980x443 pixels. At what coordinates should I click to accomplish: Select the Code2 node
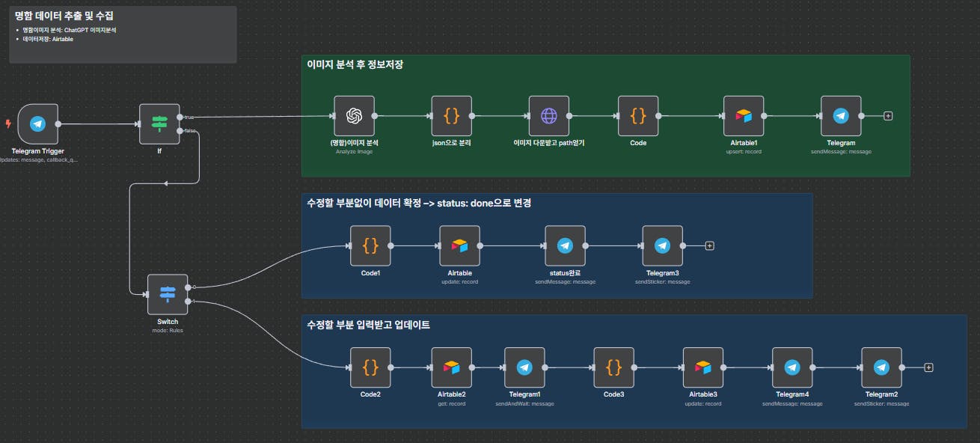(x=370, y=367)
